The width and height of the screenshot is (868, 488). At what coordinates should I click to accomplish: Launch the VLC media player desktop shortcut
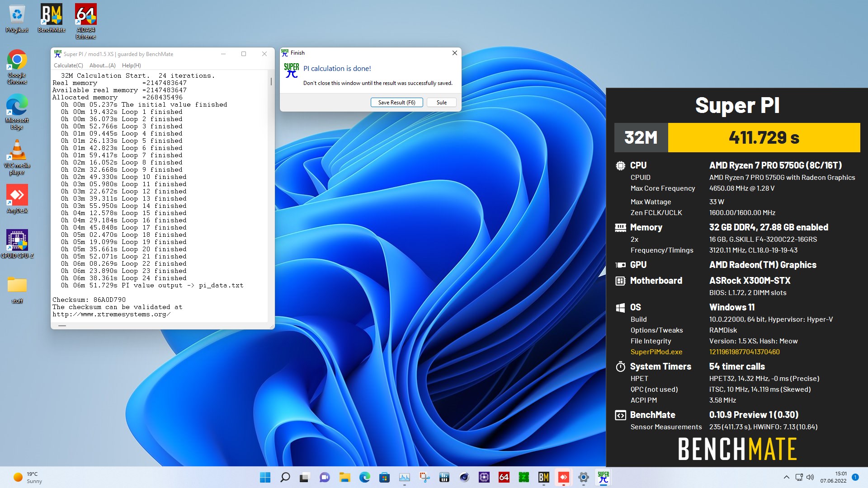pos(17,157)
